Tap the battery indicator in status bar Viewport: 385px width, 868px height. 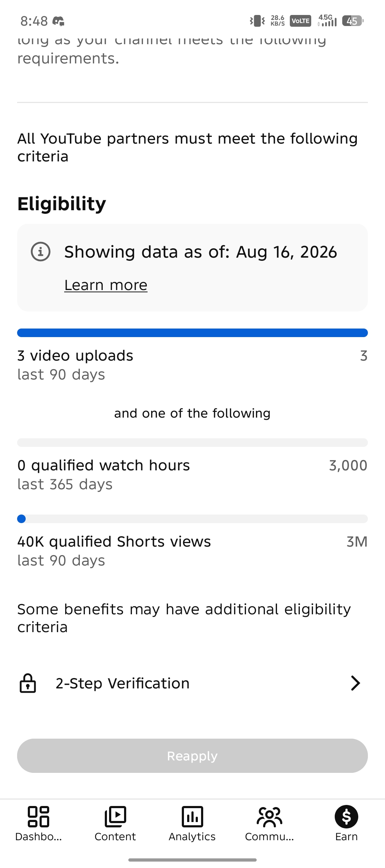coord(353,21)
